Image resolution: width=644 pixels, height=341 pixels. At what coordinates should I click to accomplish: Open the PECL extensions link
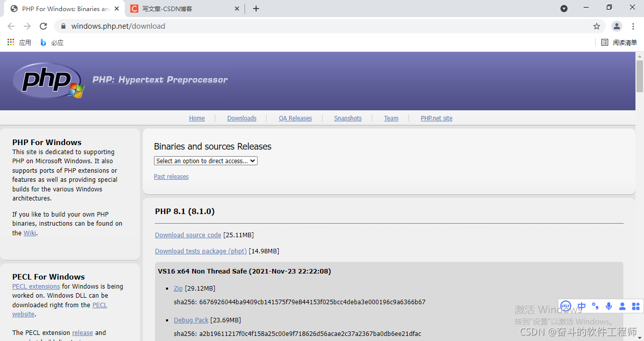click(36, 287)
